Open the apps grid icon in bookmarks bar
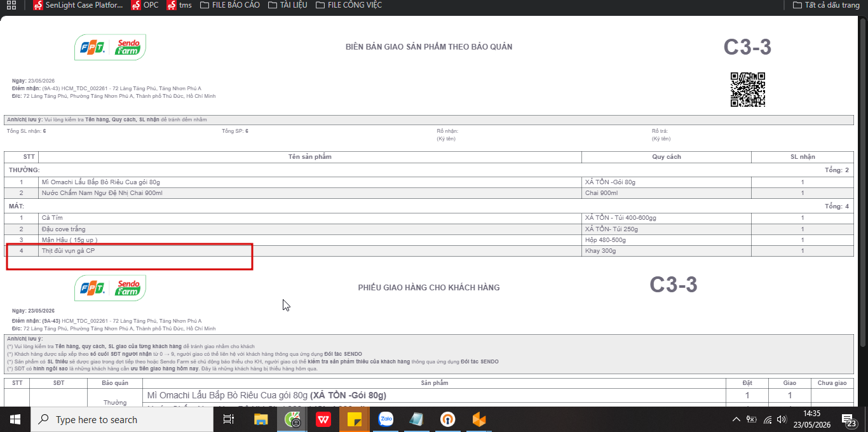Screen dimensions: 868x432 click(11, 5)
